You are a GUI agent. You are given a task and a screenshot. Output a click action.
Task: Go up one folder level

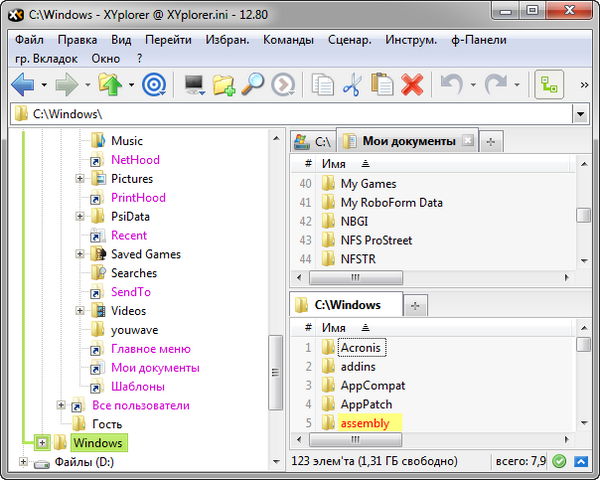(x=110, y=85)
